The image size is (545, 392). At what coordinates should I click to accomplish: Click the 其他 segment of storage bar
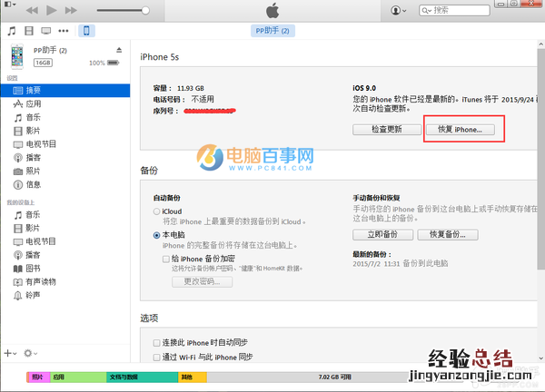pyautogui.click(x=193, y=377)
